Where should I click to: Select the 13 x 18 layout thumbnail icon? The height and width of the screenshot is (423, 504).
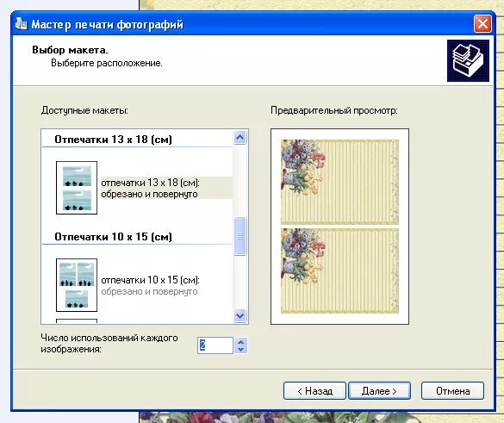click(x=77, y=188)
